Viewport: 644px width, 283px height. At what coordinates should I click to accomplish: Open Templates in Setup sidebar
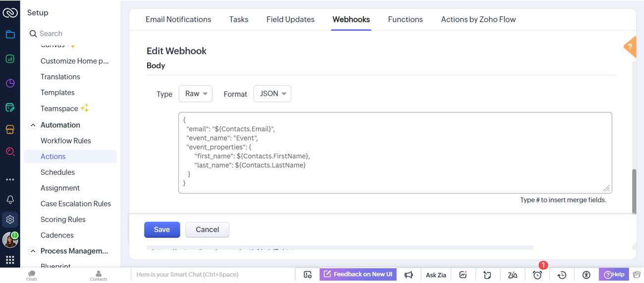pos(57,93)
